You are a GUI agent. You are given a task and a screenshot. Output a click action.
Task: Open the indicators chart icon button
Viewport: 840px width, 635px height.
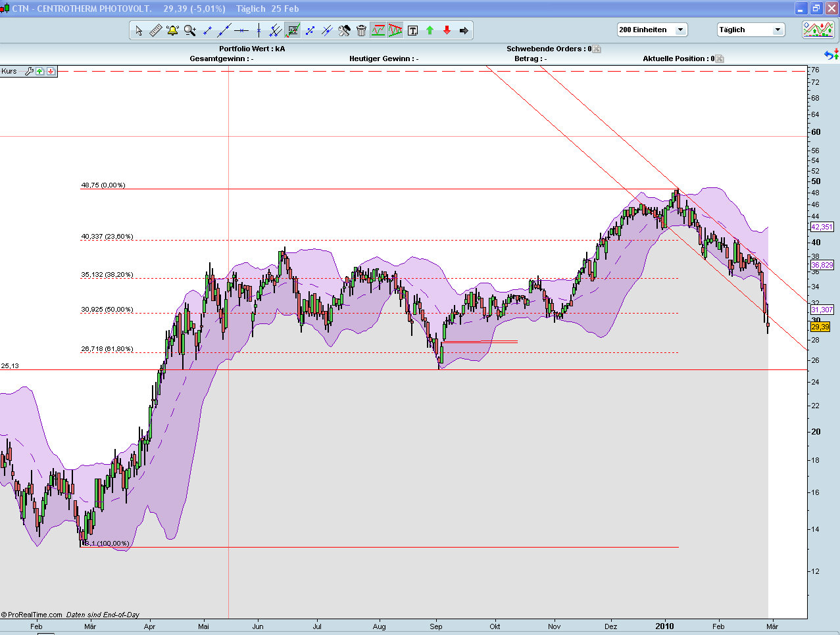pyautogui.click(x=818, y=30)
